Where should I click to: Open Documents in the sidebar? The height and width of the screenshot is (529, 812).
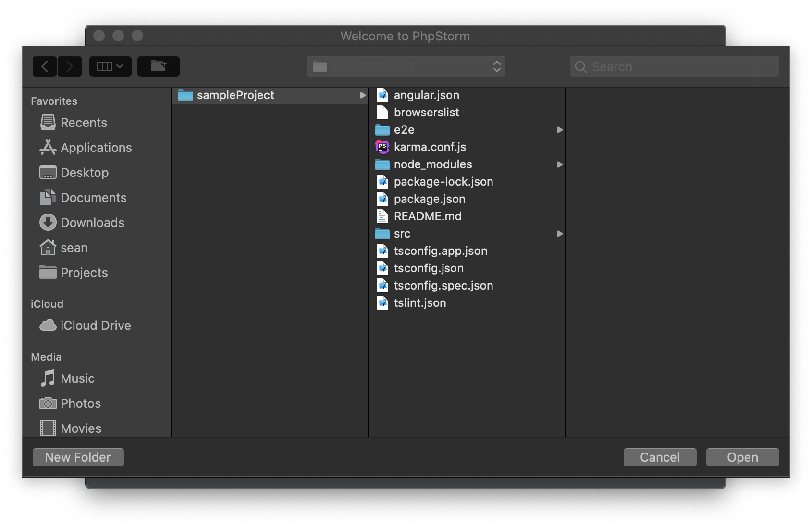[x=83, y=198]
